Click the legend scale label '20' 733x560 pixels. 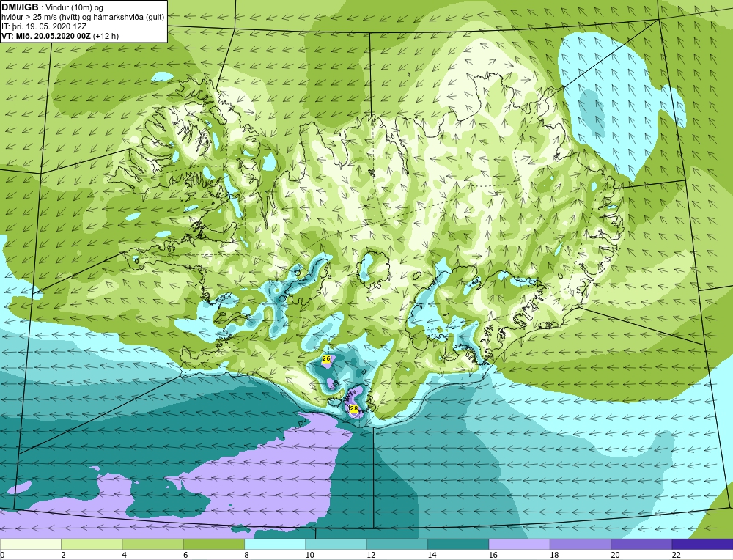click(x=615, y=555)
